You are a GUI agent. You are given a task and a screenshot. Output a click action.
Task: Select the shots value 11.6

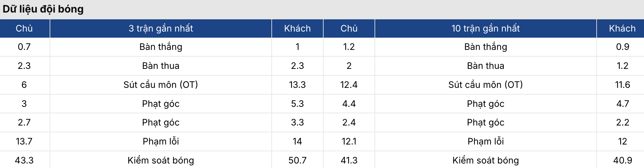pyautogui.click(x=622, y=85)
